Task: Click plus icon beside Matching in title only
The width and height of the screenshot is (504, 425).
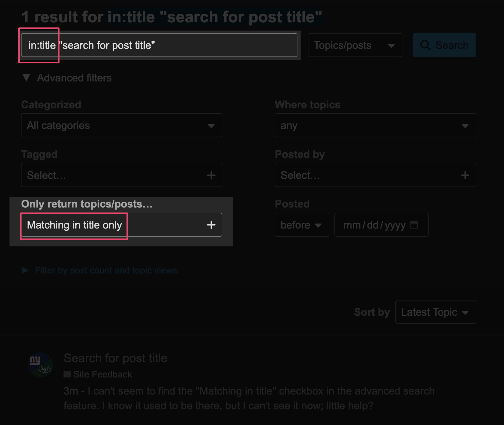Action: pyautogui.click(x=211, y=225)
